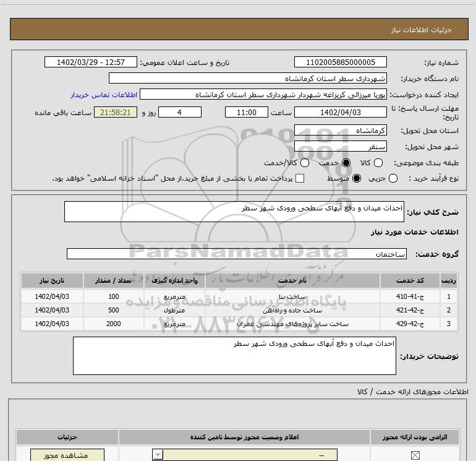The width and height of the screenshot is (476, 461).
Task: Click the نام خدمت column header
Action: tap(292, 280)
